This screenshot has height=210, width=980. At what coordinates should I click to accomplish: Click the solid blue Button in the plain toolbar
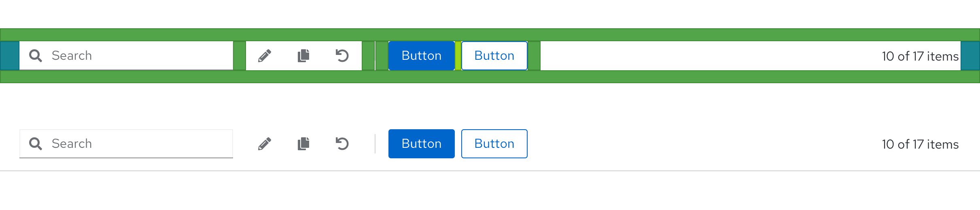click(421, 144)
